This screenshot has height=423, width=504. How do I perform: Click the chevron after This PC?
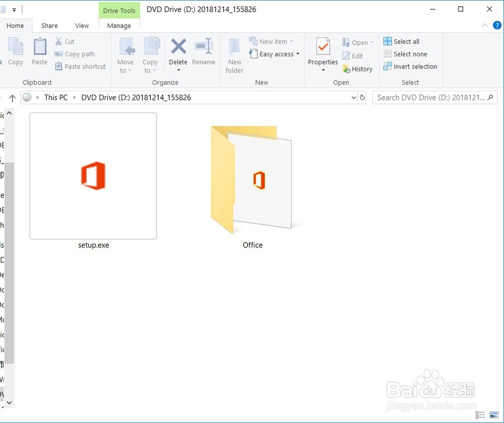pos(75,97)
